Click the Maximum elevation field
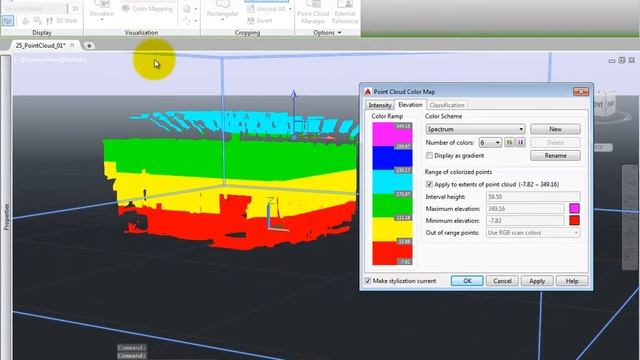 point(525,209)
